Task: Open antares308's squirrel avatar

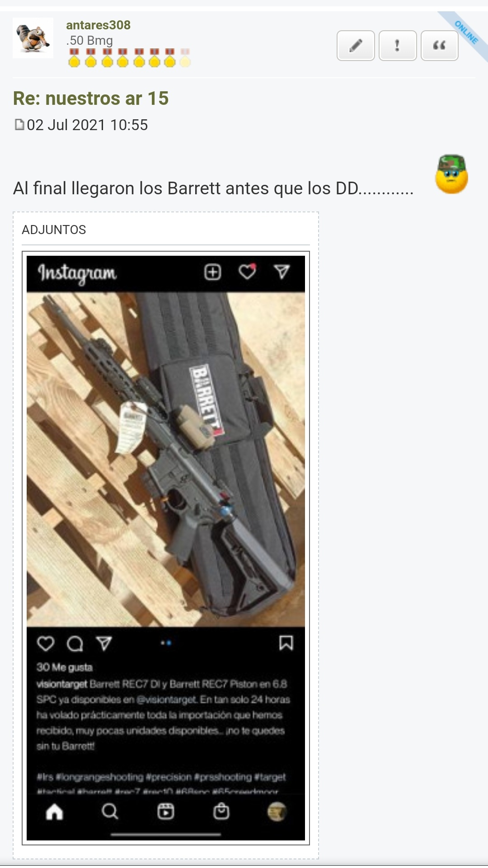Action: pos(33,38)
